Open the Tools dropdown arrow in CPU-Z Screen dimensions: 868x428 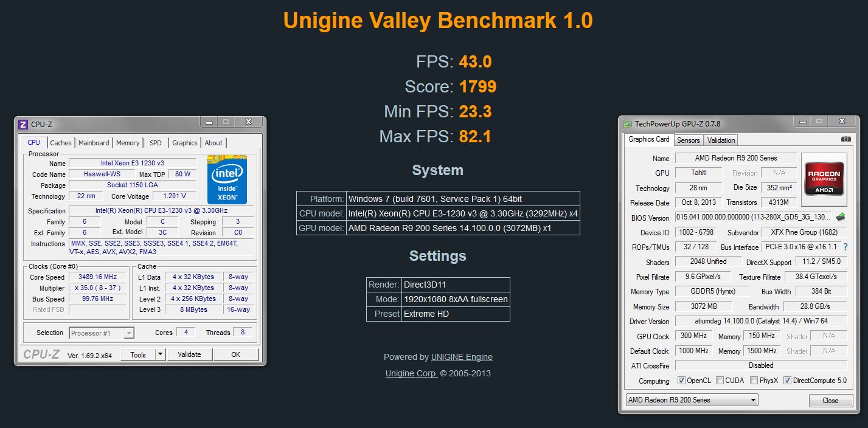[x=160, y=354]
